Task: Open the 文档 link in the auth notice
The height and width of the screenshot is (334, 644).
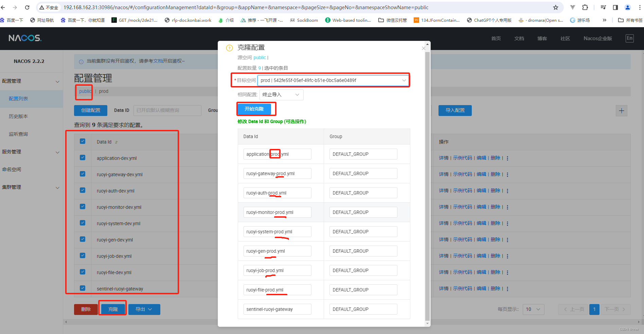Action: [x=158, y=61]
